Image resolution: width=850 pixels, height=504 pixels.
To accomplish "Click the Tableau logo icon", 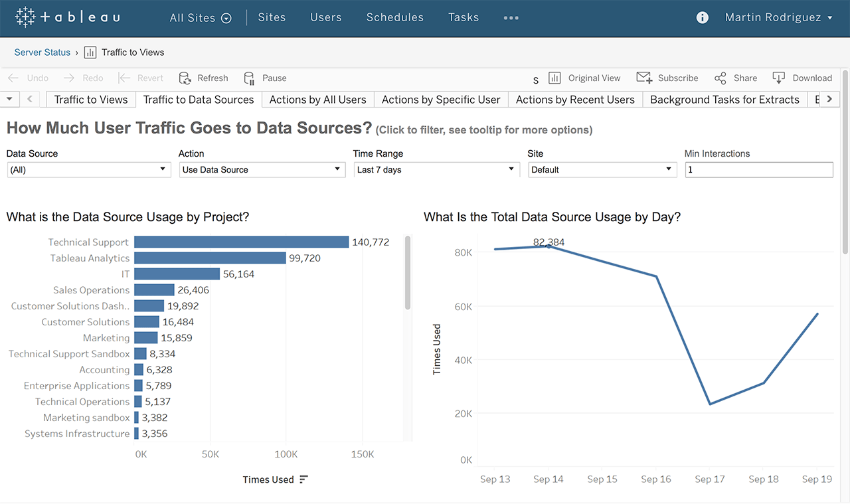I will tap(25, 17).
